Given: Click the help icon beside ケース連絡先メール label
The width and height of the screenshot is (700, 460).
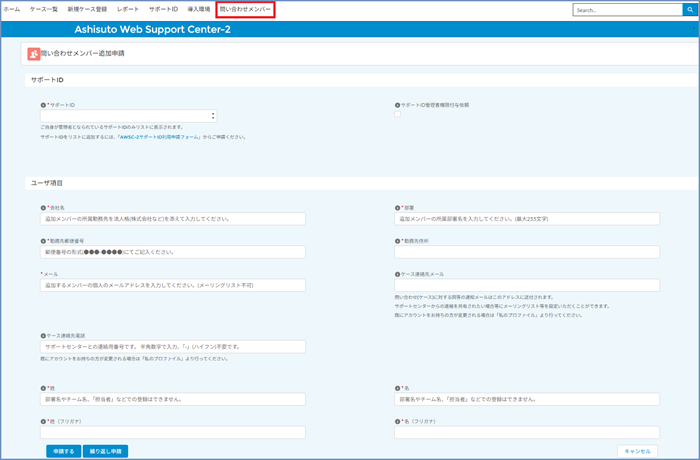Looking at the screenshot, I should 397,274.
